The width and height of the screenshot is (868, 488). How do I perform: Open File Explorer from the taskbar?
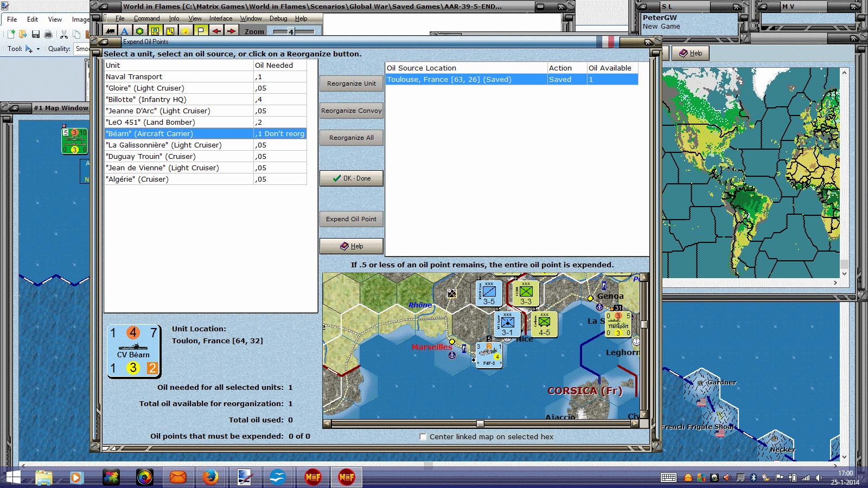point(44,477)
